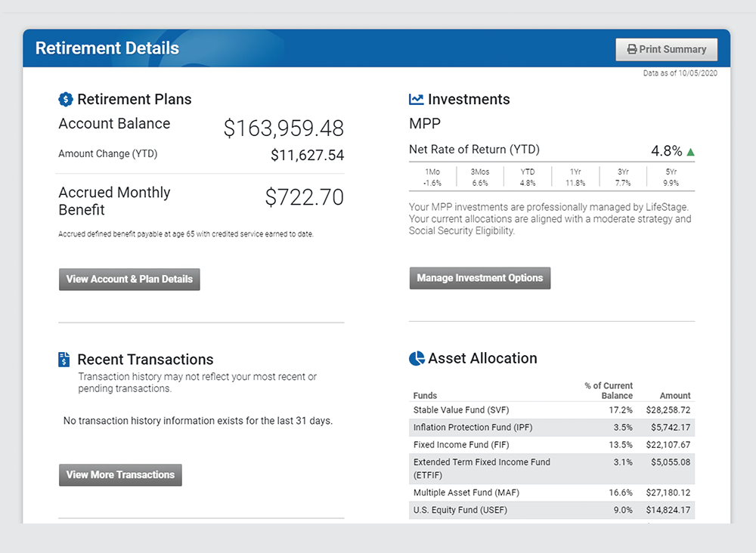Click the accrued defined benefit footnote
This screenshot has height=553, width=756.
(186, 234)
